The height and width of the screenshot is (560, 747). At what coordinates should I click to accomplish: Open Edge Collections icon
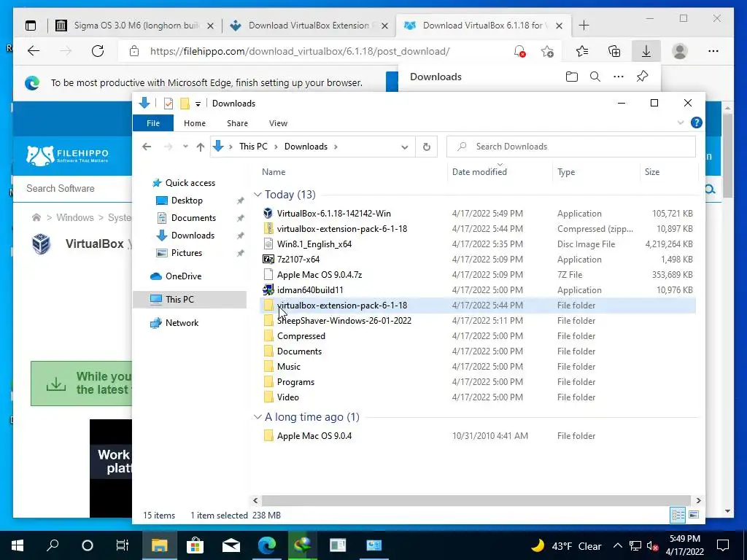point(614,51)
